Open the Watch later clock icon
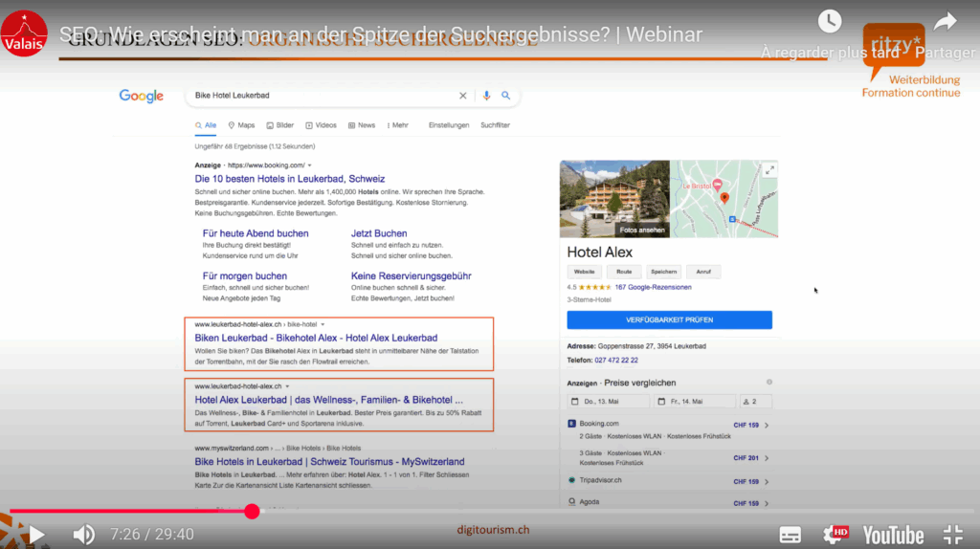The image size is (980, 549). pos(830,22)
